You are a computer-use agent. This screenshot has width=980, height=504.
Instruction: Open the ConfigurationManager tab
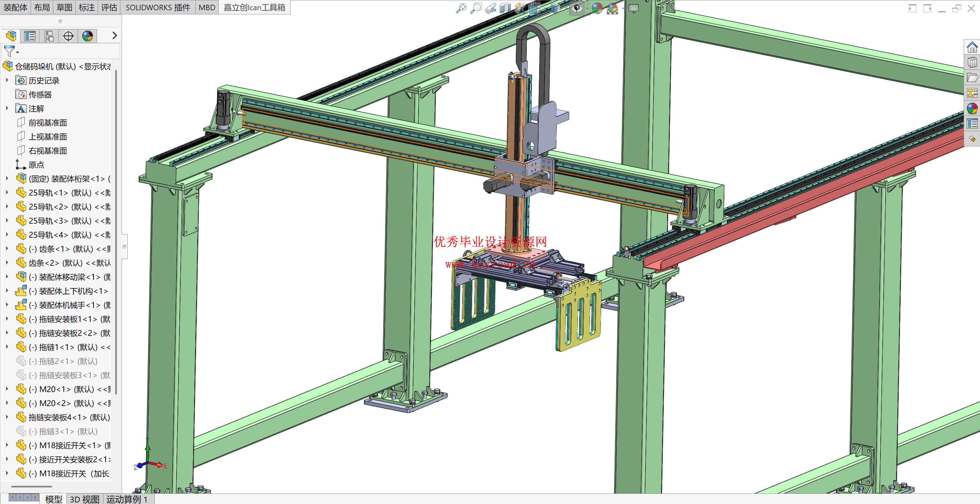[49, 36]
